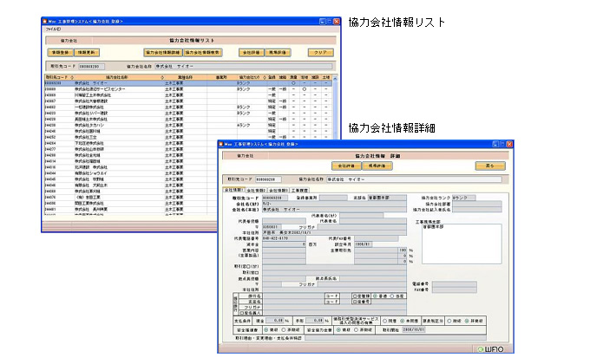Sort list by 協力会社ランク column header
The width and height of the screenshot is (590, 364).
[x=249, y=76]
